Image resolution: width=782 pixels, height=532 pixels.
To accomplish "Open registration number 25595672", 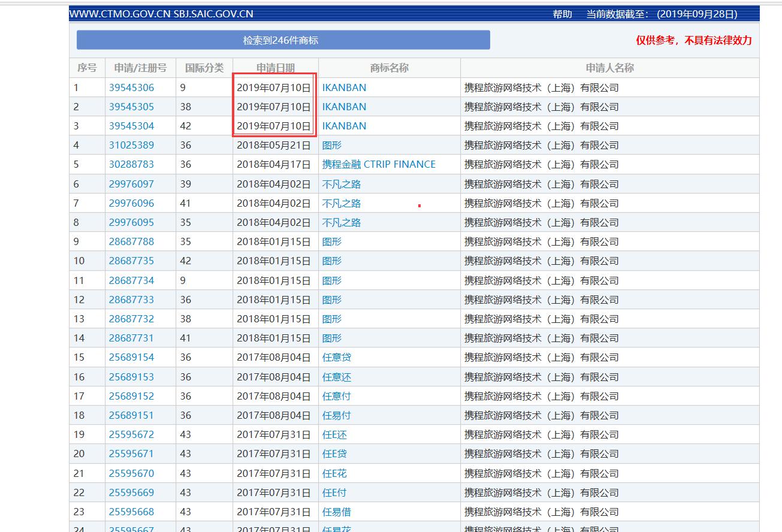I will point(131,434).
